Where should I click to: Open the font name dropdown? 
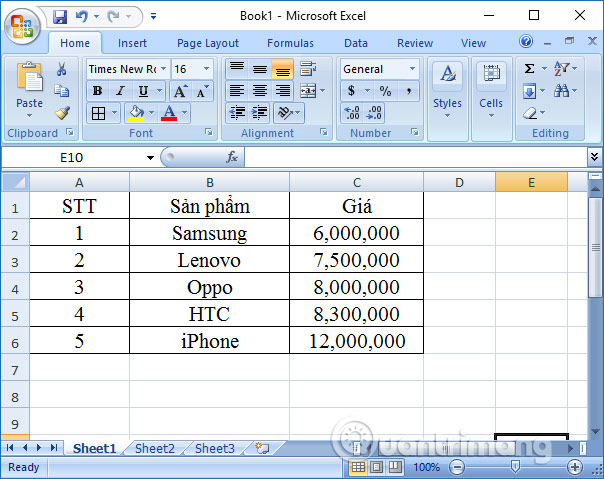pyautogui.click(x=164, y=69)
